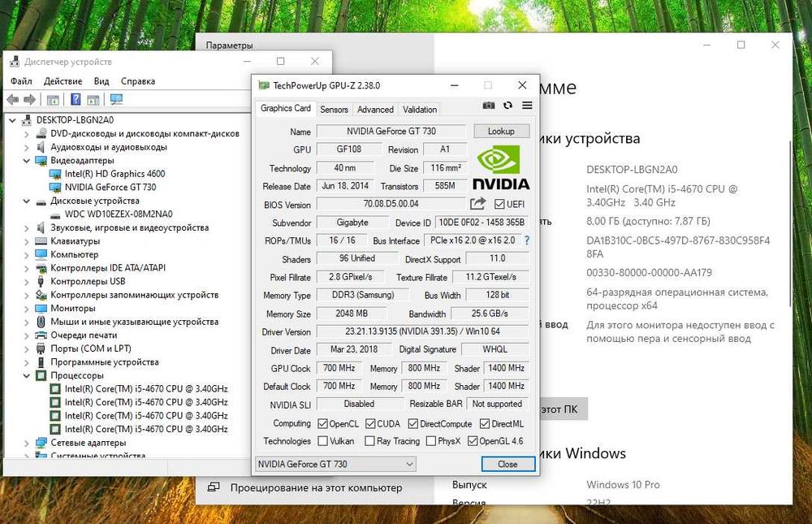This screenshot has height=524, width=812.
Task: Enable the PhysX checkbox
Action: coord(431,441)
